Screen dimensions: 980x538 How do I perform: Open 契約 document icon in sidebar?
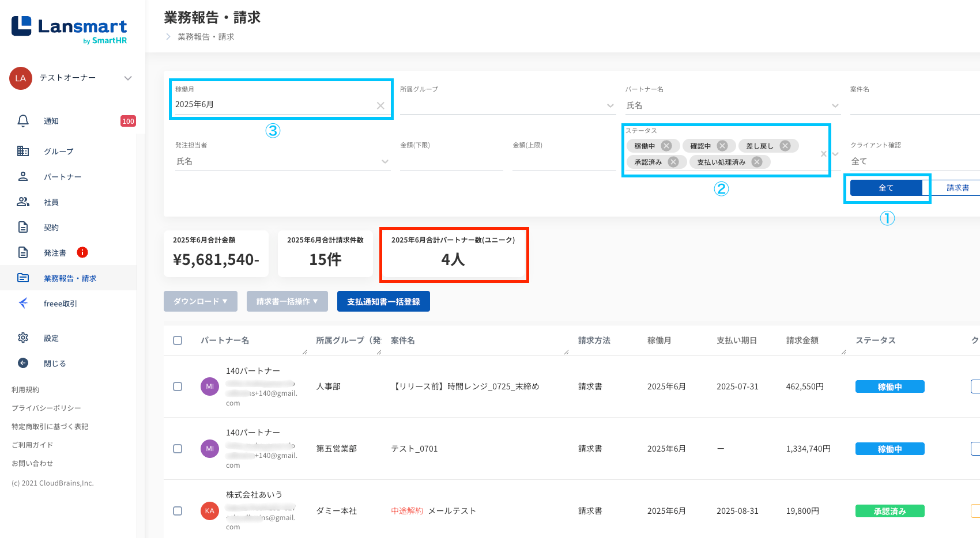[23, 227]
